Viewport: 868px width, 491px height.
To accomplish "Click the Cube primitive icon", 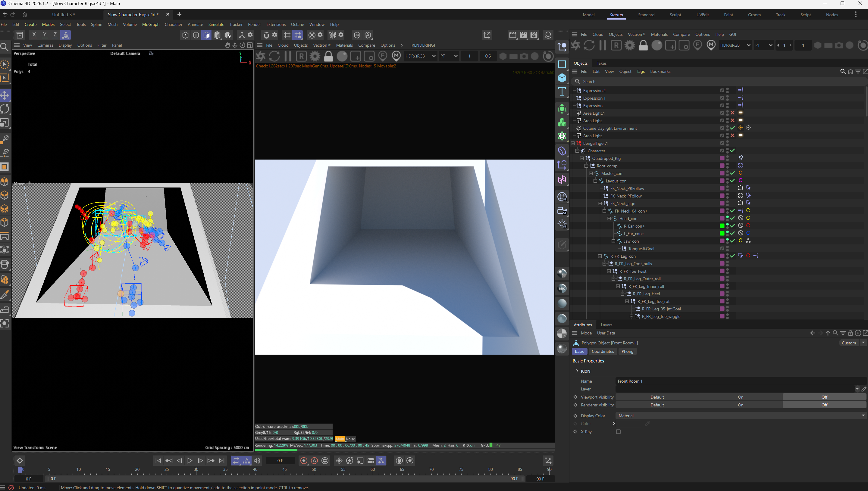I will click(x=562, y=78).
